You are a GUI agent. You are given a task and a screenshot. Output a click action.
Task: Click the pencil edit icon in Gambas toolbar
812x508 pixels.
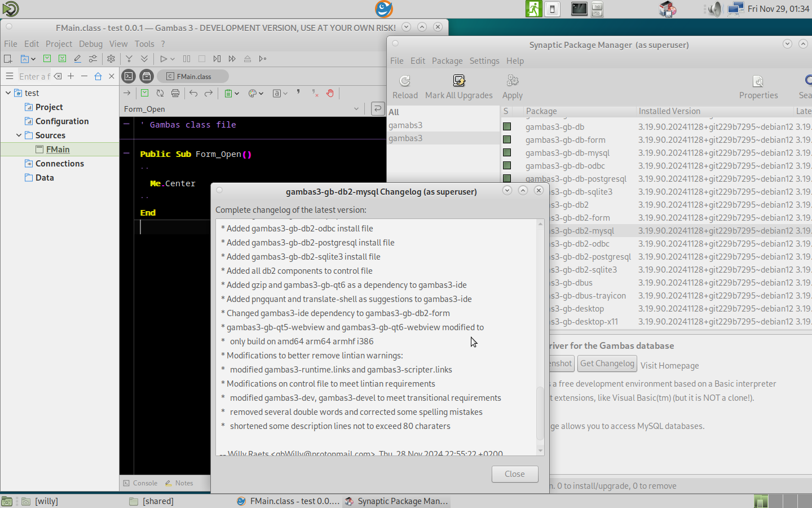point(77,59)
